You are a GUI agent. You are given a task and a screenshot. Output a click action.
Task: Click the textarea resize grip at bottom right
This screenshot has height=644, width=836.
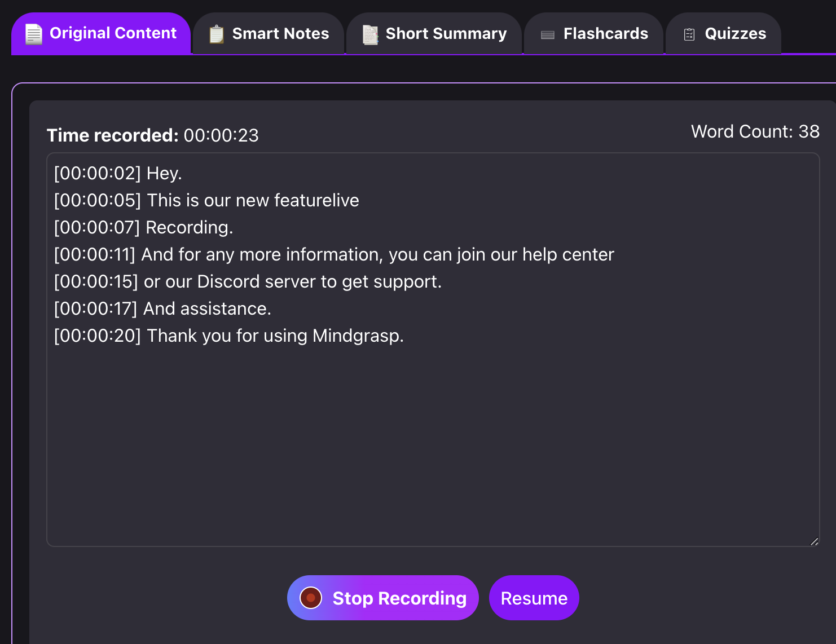click(x=814, y=541)
